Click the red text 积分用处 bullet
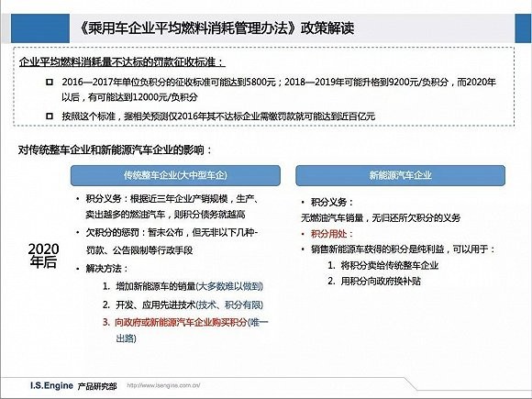The width and height of the screenshot is (532, 399). point(332,234)
